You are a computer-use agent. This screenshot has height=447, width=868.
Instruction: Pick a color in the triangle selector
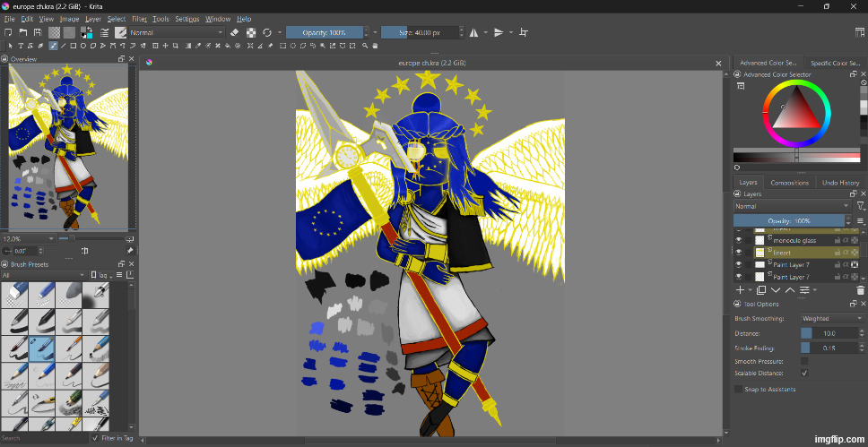796,112
